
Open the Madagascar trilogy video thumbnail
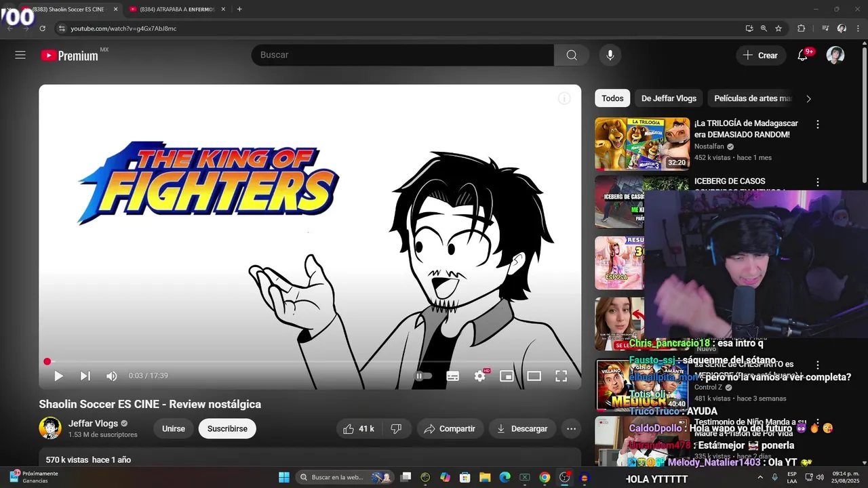tap(642, 144)
